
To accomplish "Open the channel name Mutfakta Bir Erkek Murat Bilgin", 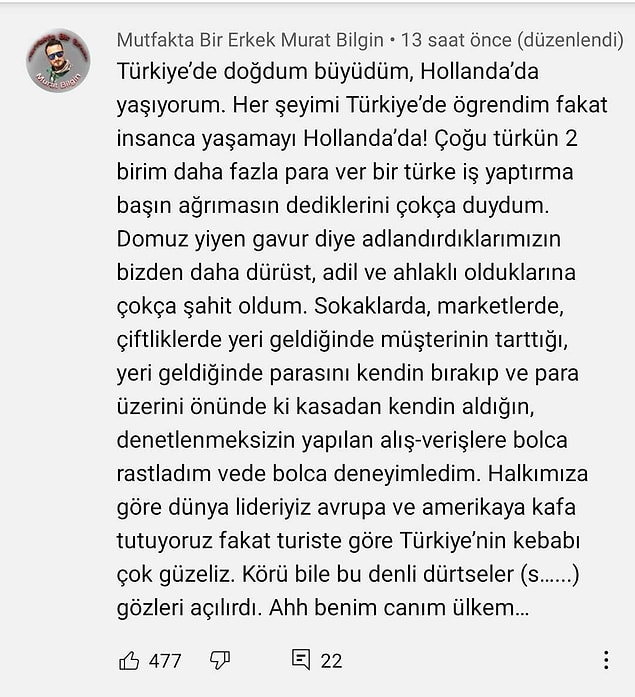I will [x=250, y=40].
